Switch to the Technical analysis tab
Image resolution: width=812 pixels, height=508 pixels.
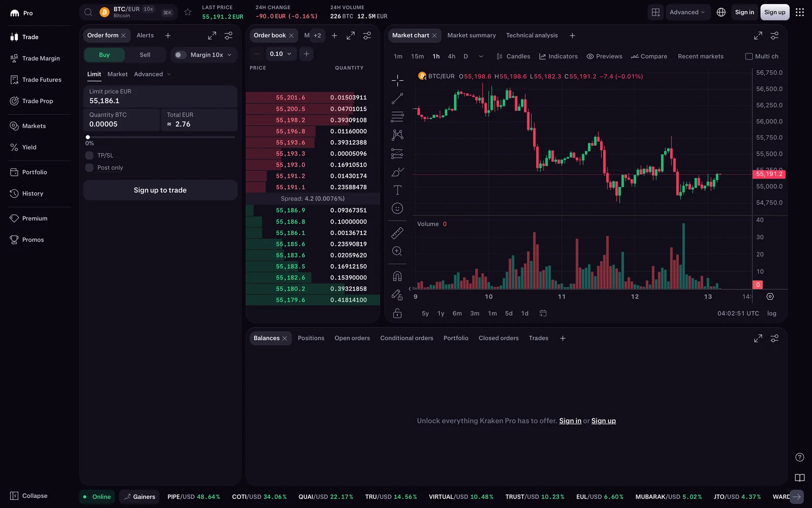(x=532, y=36)
